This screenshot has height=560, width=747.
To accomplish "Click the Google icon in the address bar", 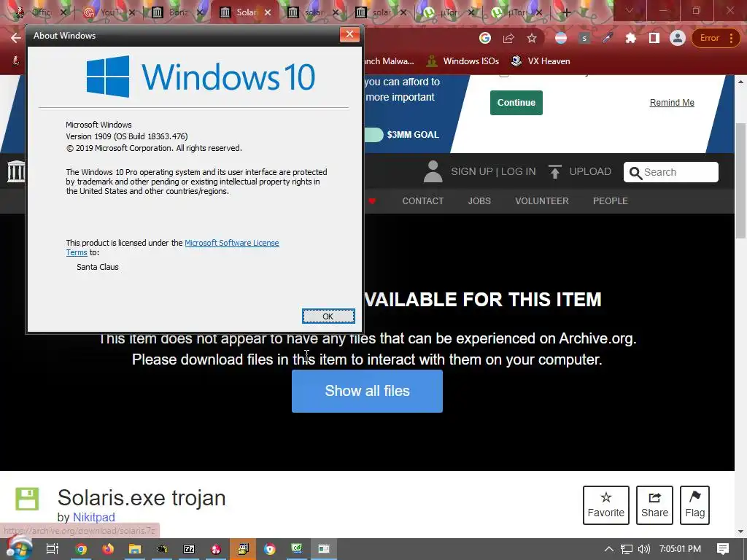I will click(485, 38).
